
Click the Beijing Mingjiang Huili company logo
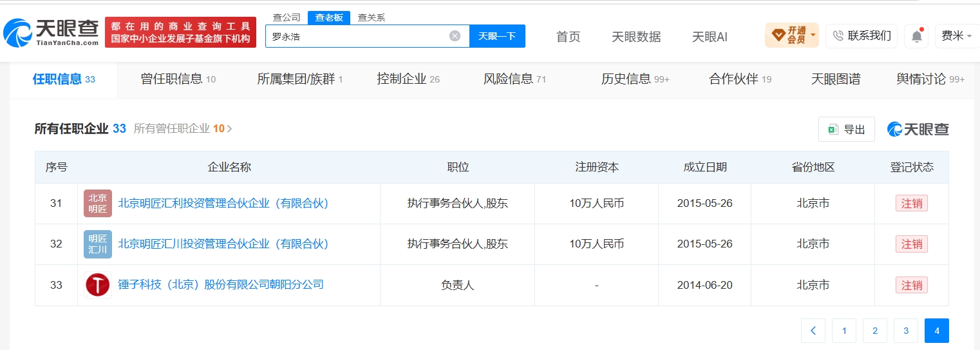[x=98, y=204]
